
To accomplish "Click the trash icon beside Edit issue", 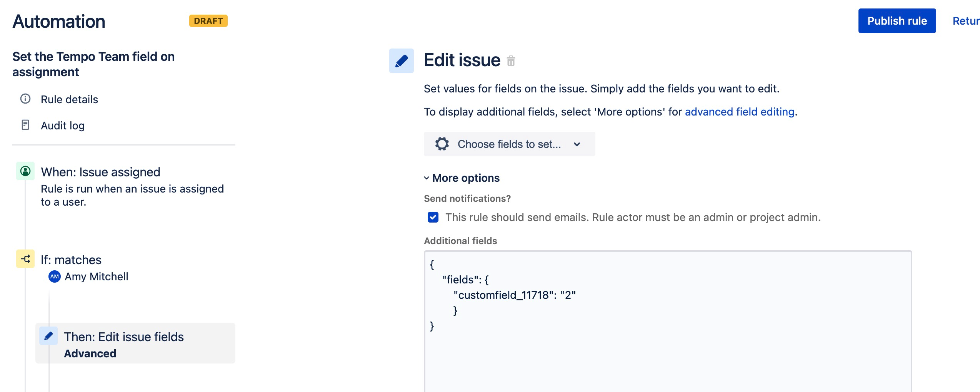I will point(511,61).
